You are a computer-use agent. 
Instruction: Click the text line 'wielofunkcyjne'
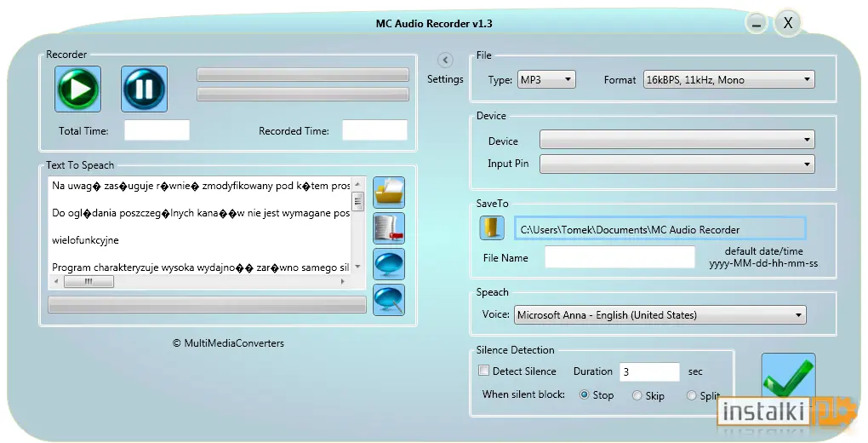[x=85, y=240]
